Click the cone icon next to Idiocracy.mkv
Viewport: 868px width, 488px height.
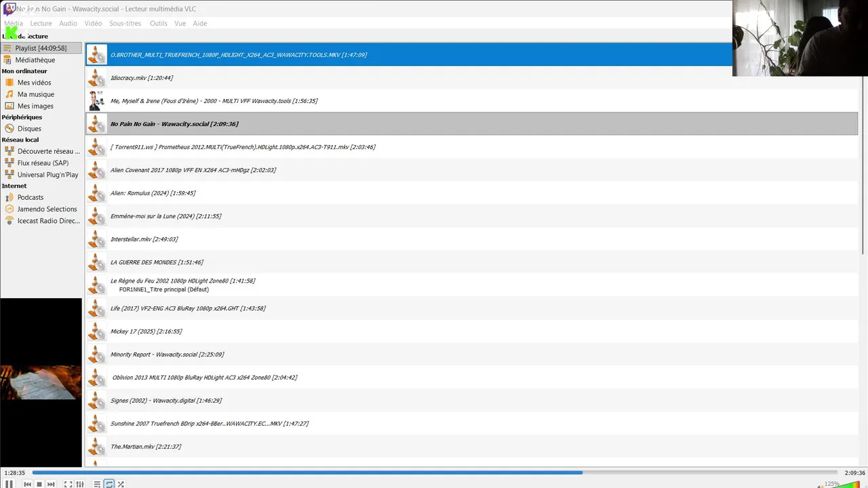[97, 78]
